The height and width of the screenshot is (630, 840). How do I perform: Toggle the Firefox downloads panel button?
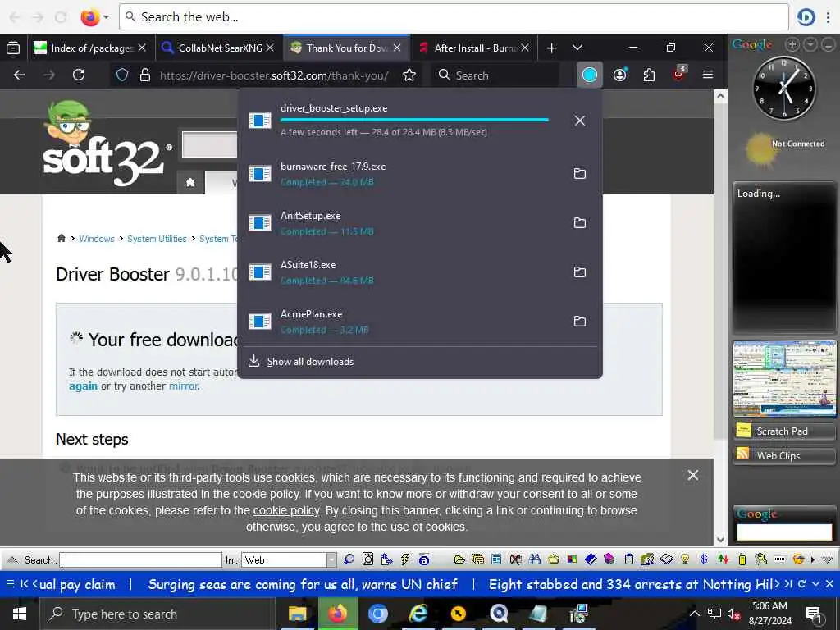pyautogui.click(x=589, y=75)
